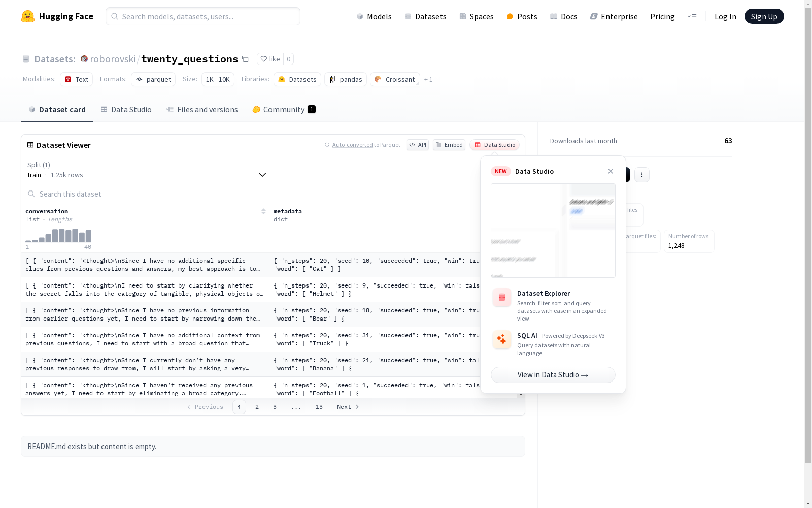Click the metadata column header
Image resolution: width=812 pixels, height=508 pixels.
click(288, 211)
